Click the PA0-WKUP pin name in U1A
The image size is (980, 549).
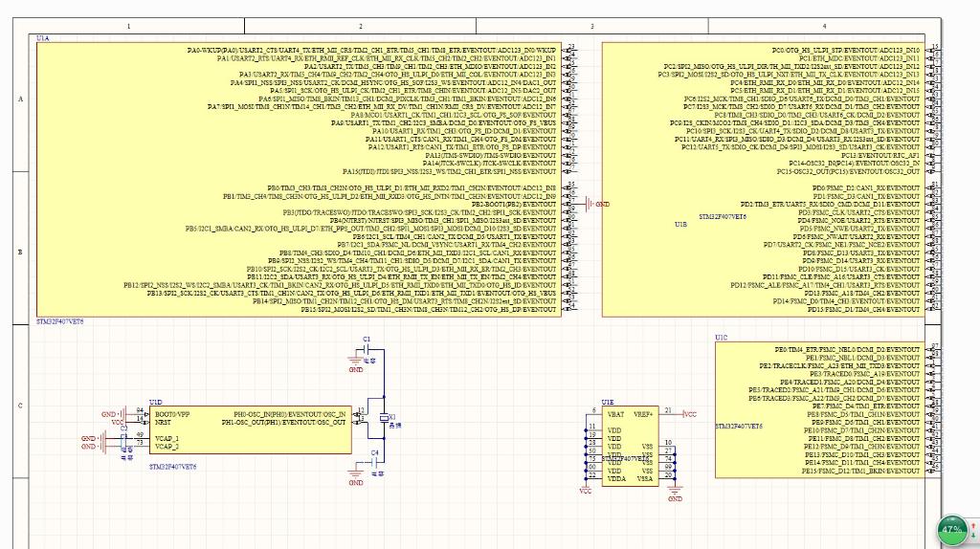click(x=371, y=50)
